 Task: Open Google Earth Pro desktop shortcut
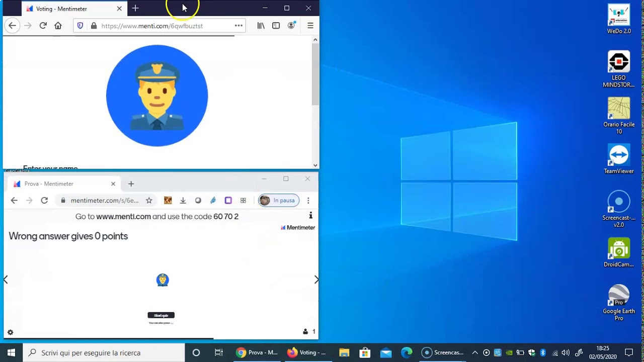tap(619, 303)
